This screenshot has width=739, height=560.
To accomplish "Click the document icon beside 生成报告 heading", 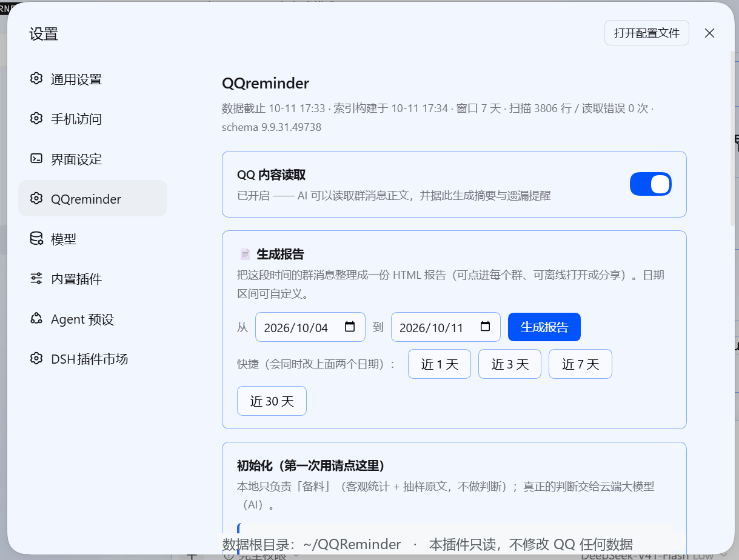I will (x=245, y=254).
